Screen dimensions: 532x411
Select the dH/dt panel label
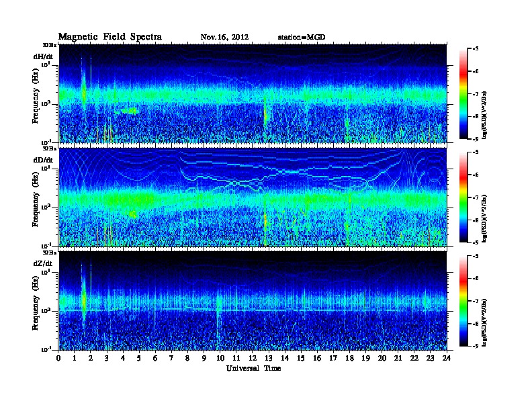(x=43, y=56)
